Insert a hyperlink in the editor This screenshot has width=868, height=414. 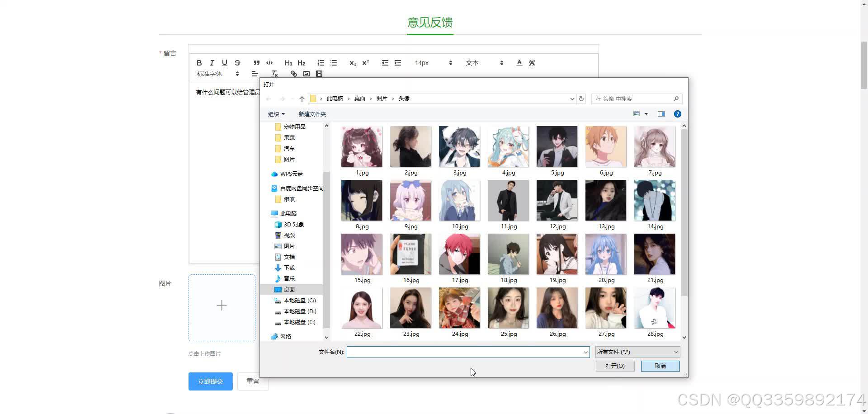click(x=293, y=74)
